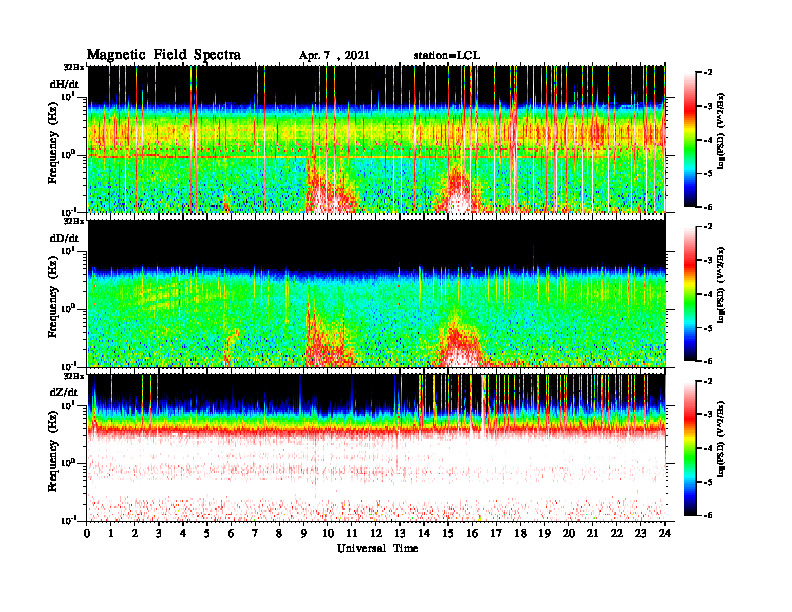
Task: Click the log(PSD) label beside dH/dt color bar
Action: pyautogui.click(x=720, y=130)
